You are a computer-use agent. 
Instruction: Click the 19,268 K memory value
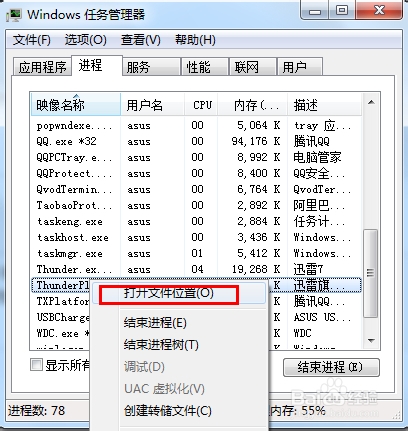(x=256, y=269)
